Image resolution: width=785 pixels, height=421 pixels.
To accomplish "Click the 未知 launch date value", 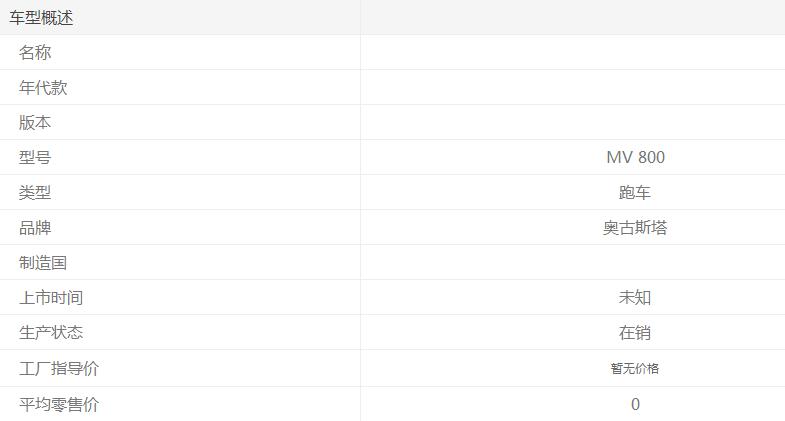I will [635, 297].
